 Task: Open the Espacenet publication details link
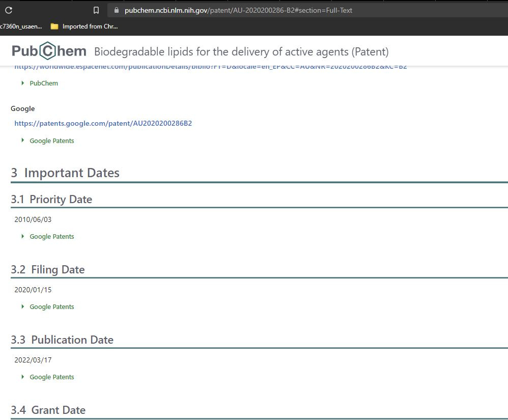pos(211,67)
